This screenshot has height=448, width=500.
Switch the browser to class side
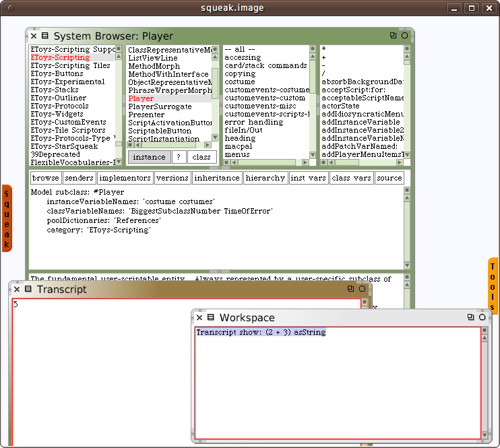tap(201, 157)
